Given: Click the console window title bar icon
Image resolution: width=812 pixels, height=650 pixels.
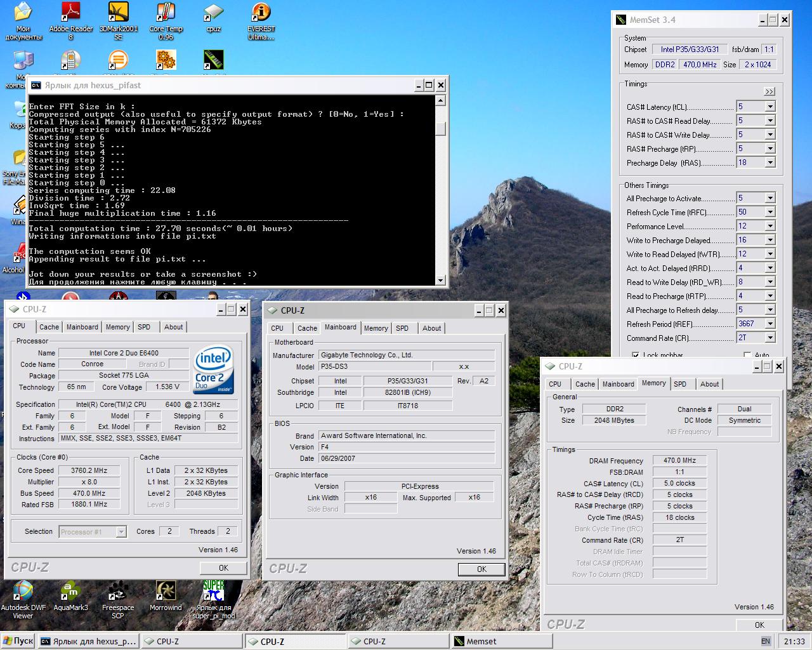Looking at the screenshot, I should 36,85.
